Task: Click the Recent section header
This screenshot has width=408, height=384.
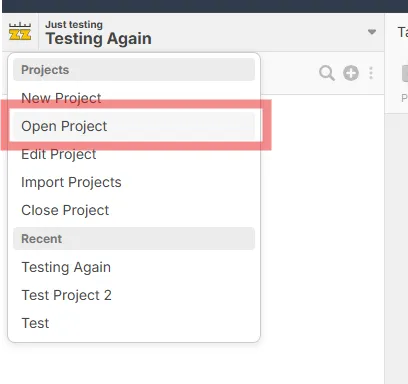Action: (x=134, y=239)
